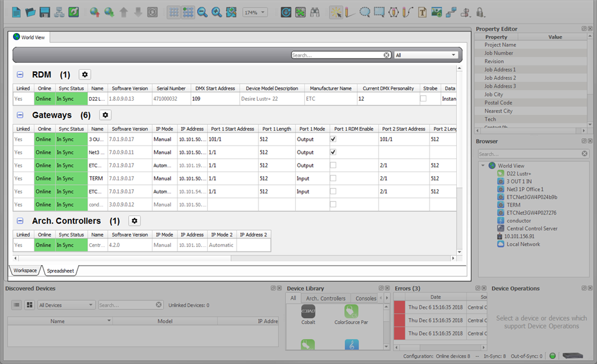Toggle the Strobe checkbox in RDM row
This screenshot has height=364, width=597.
tap(423, 98)
